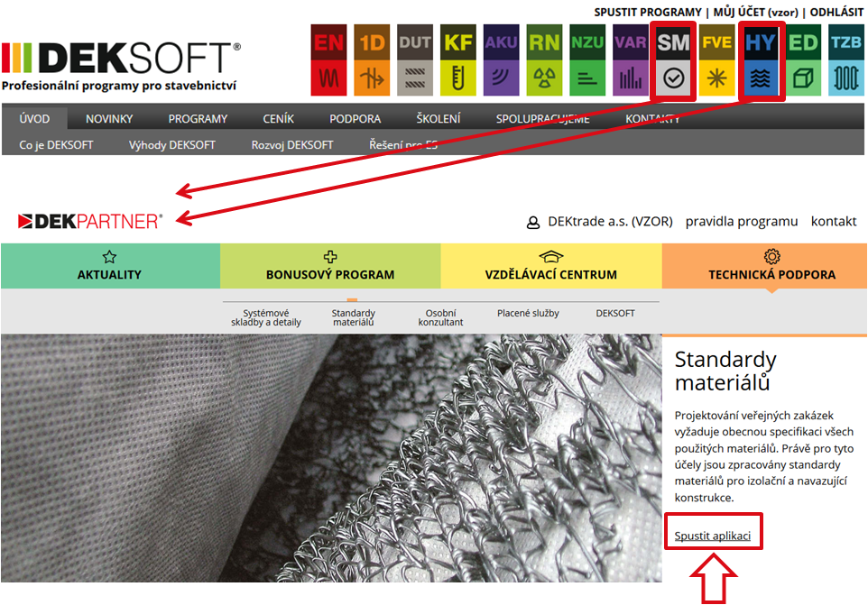Go to NOVINKY in main menu
868x605 pixels.
(x=109, y=119)
